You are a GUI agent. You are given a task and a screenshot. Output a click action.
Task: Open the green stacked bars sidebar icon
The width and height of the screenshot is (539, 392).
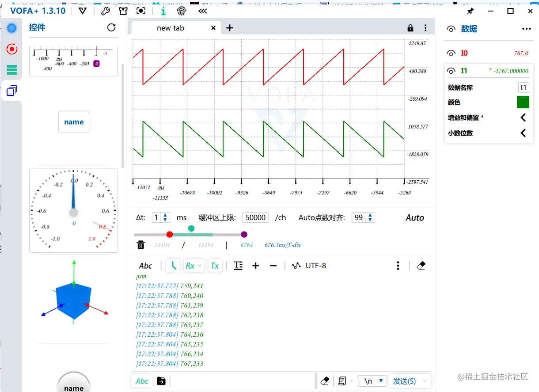pos(12,69)
